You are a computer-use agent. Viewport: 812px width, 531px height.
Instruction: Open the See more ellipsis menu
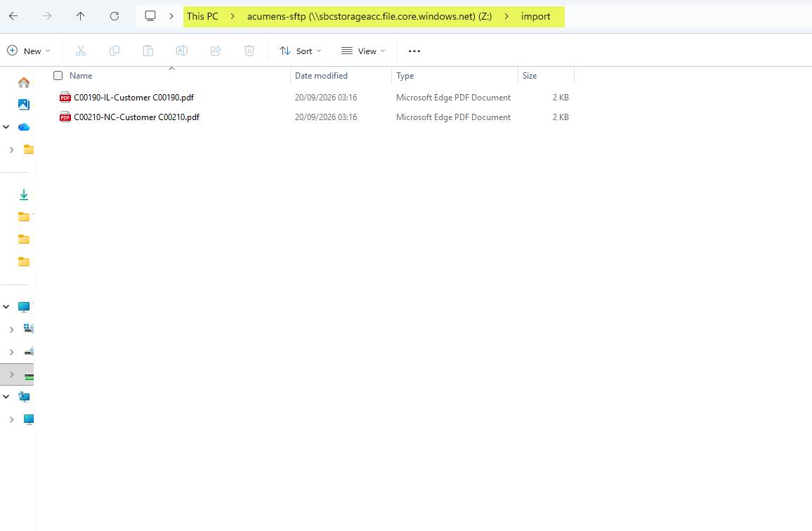[414, 51]
